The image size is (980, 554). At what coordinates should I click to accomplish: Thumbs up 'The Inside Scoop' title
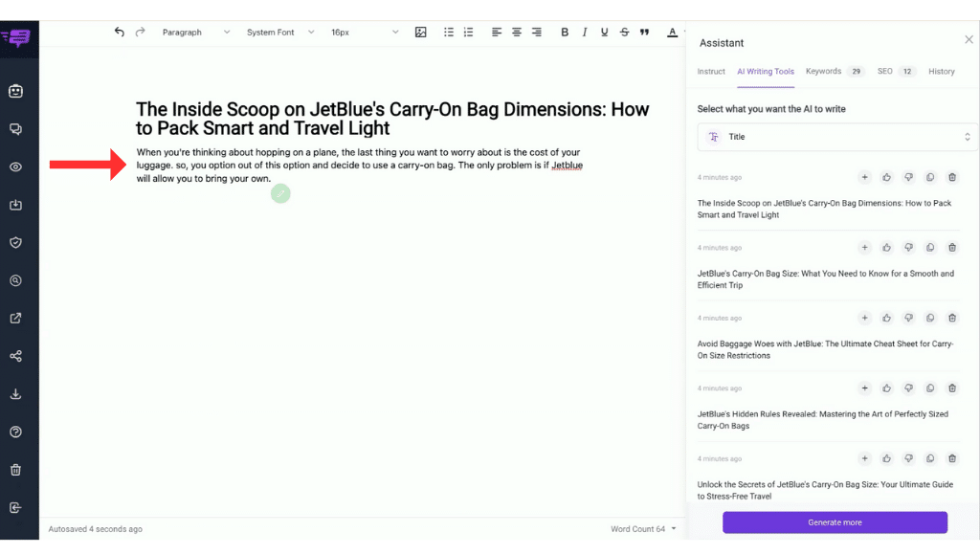886,177
